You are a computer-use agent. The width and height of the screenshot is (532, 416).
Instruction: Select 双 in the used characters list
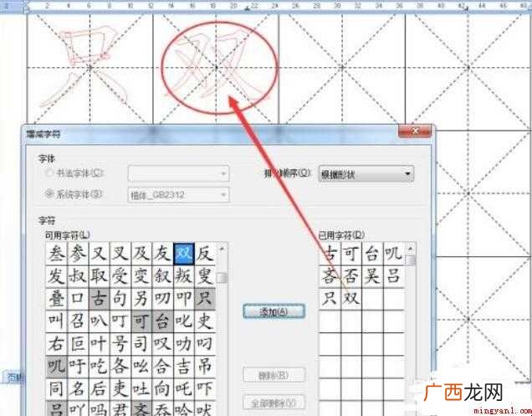click(x=351, y=299)
